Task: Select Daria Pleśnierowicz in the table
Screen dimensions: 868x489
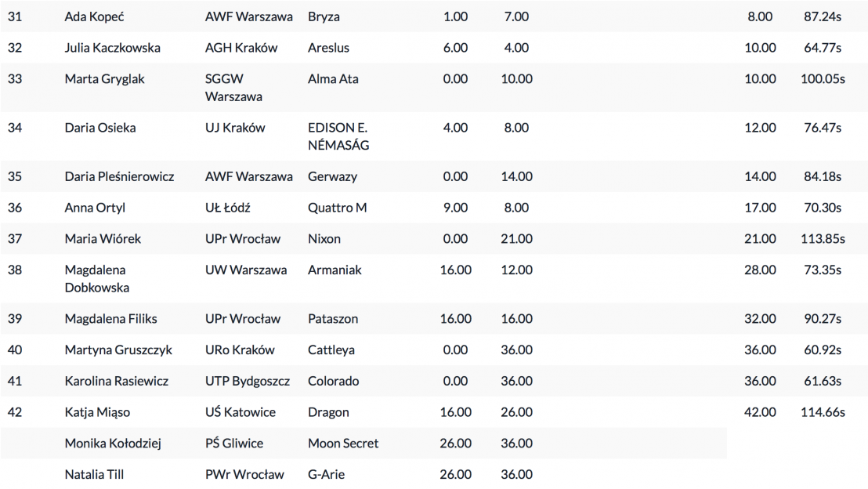Action: 121,176
